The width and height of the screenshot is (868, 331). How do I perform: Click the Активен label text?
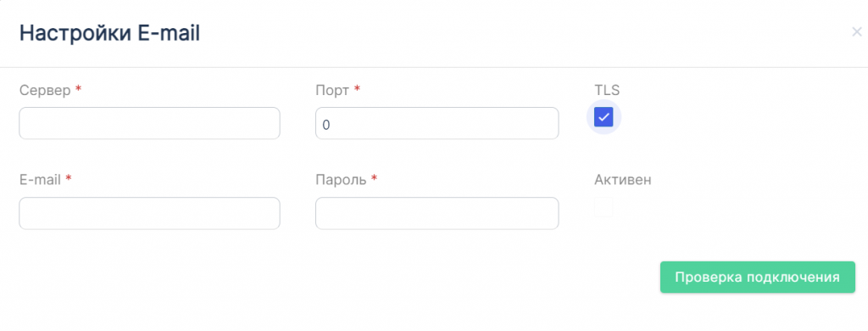coord(623,180)
